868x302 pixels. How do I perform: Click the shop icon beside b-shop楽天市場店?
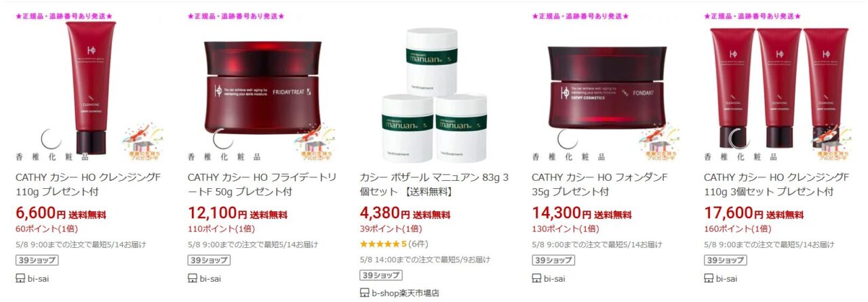[365, 293]
